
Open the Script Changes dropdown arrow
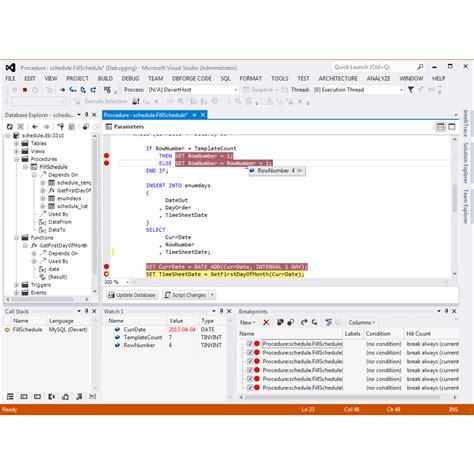pyautogui.click(x=212, y=295)
